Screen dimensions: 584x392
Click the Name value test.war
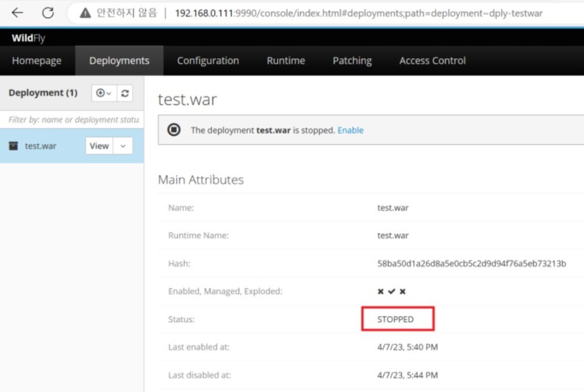(393, 208)
